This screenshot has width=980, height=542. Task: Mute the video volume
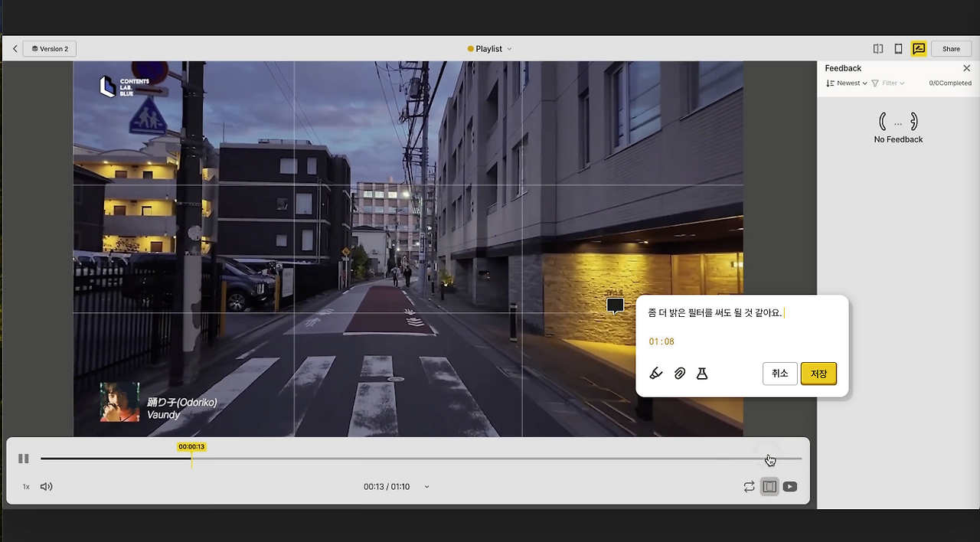pos(46,487)
